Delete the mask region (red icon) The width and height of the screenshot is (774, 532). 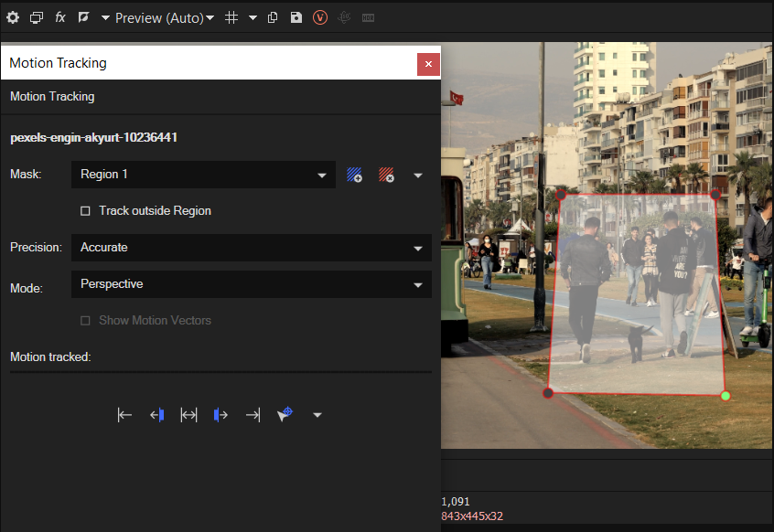click(386, 175)
